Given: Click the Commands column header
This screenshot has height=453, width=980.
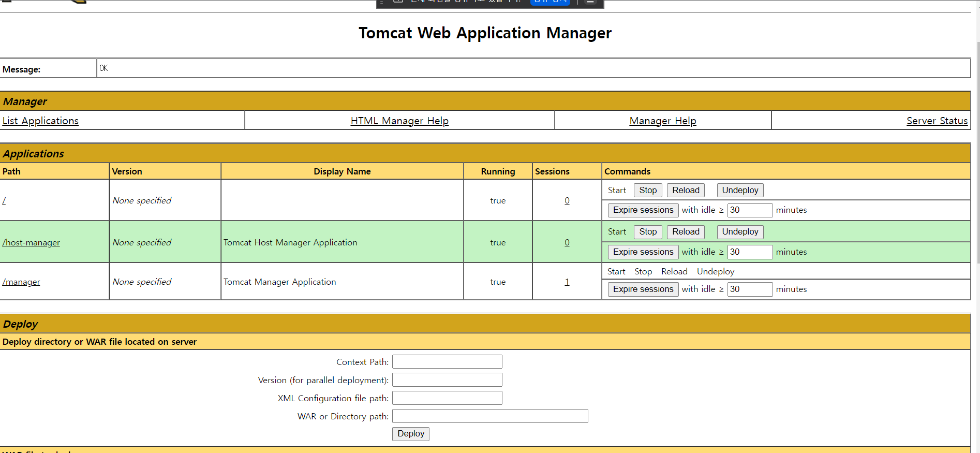Looking at the screenshot, I should (x=627, y=171).
